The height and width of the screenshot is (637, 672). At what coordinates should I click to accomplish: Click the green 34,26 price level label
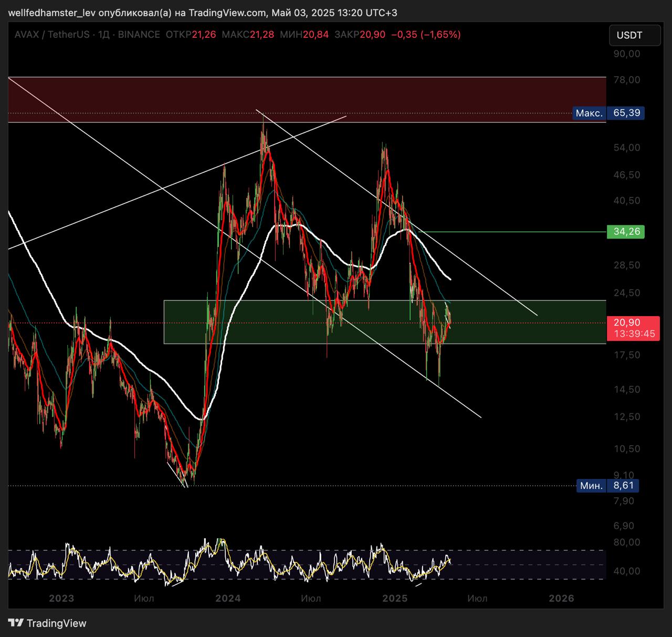pos(625,232)
